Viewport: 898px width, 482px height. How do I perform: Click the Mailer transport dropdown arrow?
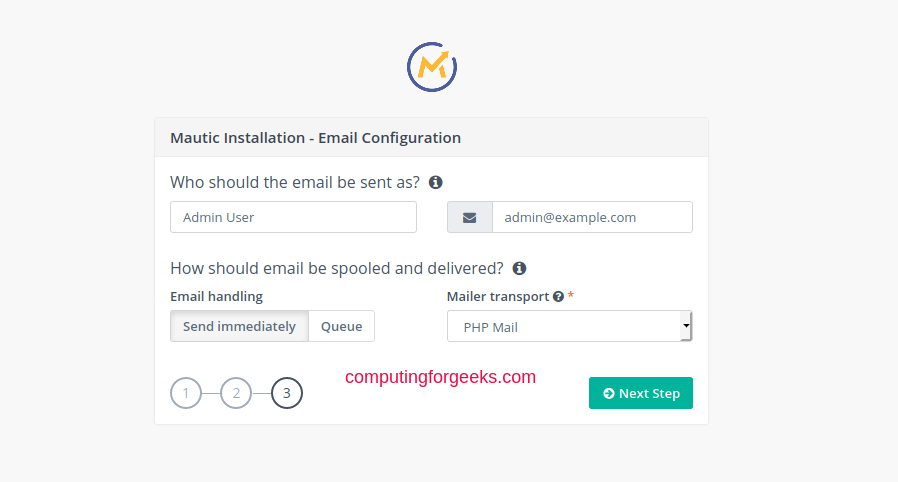click(686, 326)
